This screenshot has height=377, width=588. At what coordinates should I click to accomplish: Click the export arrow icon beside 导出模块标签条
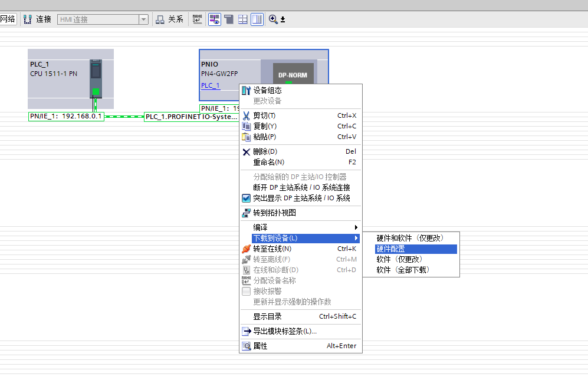(247, 331)
